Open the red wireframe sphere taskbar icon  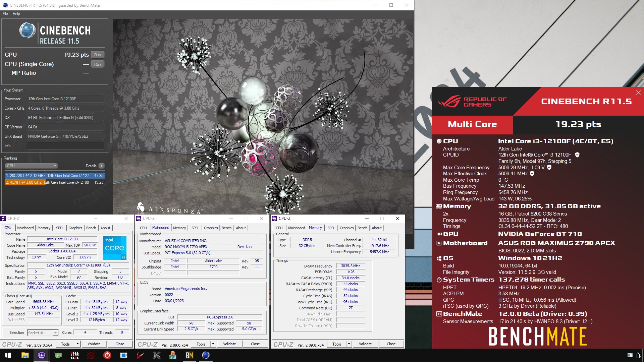coord(91,355)
